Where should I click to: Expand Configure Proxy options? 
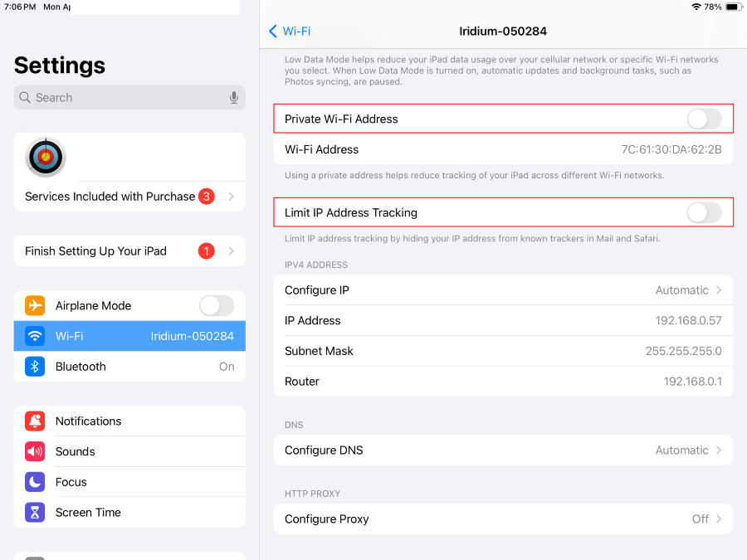click(503, 519)
